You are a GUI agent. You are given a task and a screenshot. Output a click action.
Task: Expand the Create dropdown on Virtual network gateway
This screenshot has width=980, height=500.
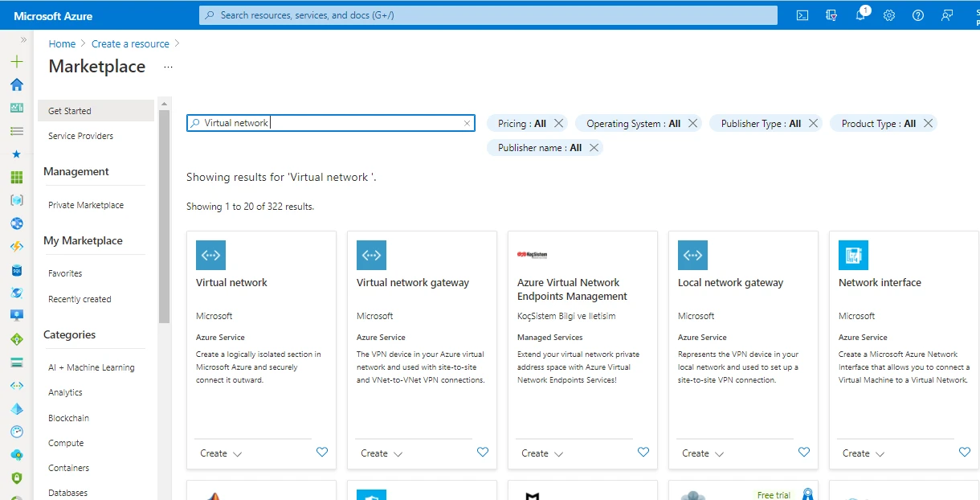coord(380,453)
